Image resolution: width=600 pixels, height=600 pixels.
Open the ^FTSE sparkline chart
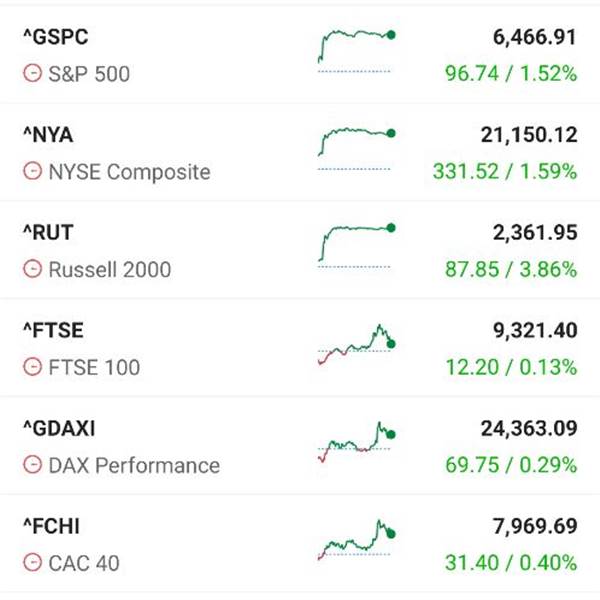click(356, 344)
